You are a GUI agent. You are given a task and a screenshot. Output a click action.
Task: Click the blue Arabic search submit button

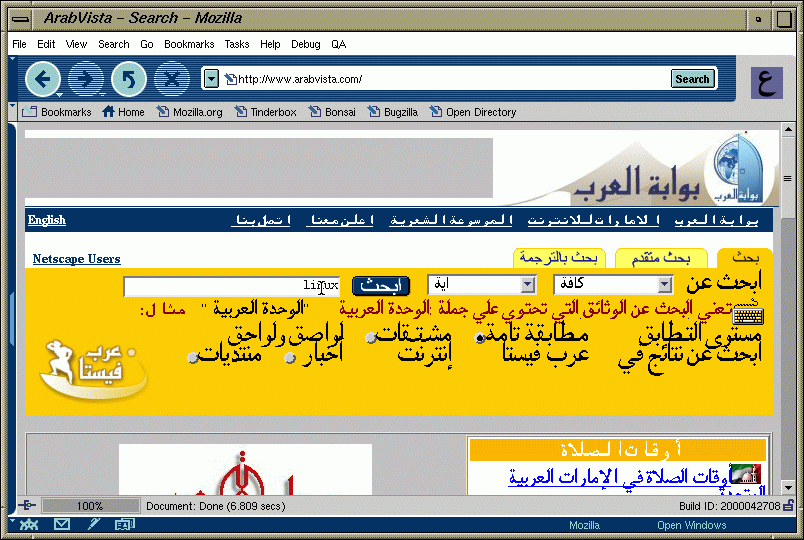click(380, 286)
